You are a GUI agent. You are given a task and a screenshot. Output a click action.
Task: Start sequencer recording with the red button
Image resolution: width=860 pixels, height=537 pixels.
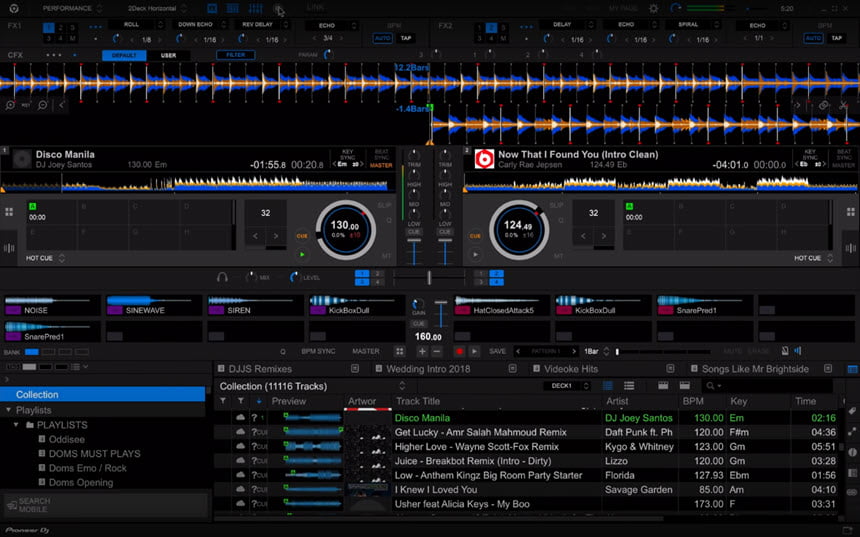[x=460, y=351]
